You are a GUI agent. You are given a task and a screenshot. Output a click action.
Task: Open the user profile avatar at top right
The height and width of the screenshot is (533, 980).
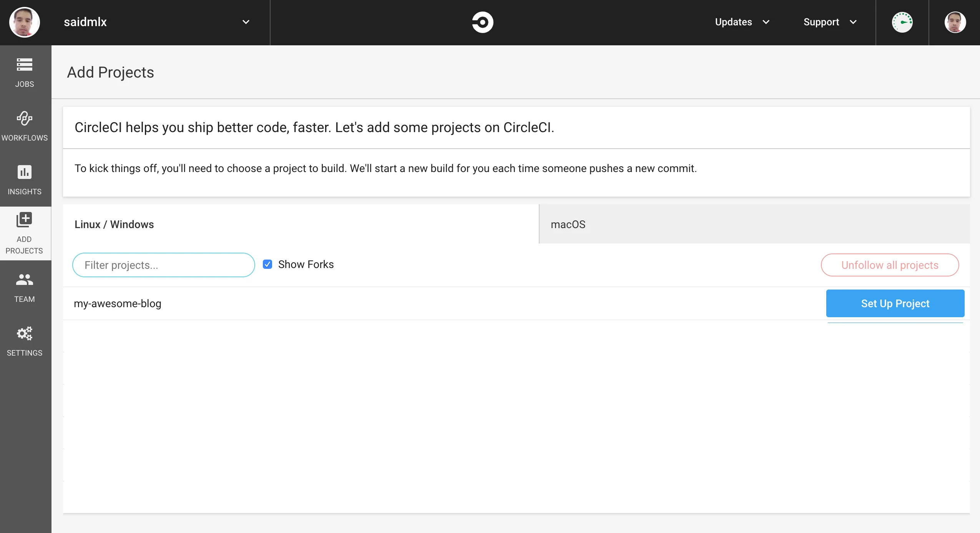[955, 22]
